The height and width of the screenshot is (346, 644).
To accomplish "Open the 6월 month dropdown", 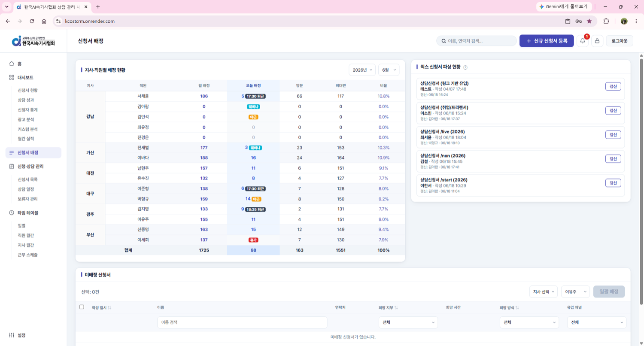I will 389,70.
